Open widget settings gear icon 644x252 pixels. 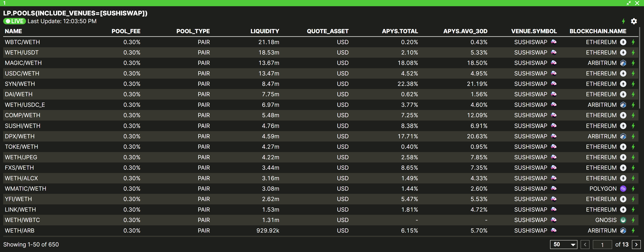pyautogui.click(x=634, y=21)
